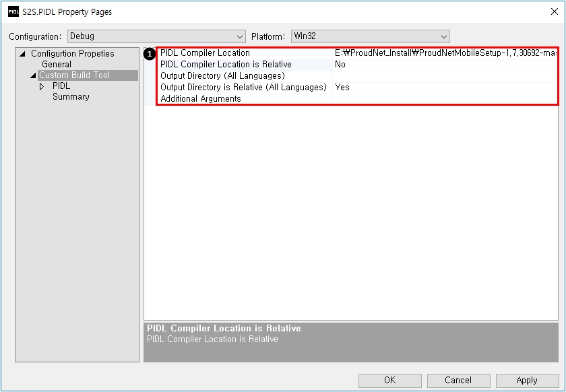The width and height of the screenshot is (566, 392).
Task: Collapse the Custom Build Tool arrow
Action: pos(33,75)
